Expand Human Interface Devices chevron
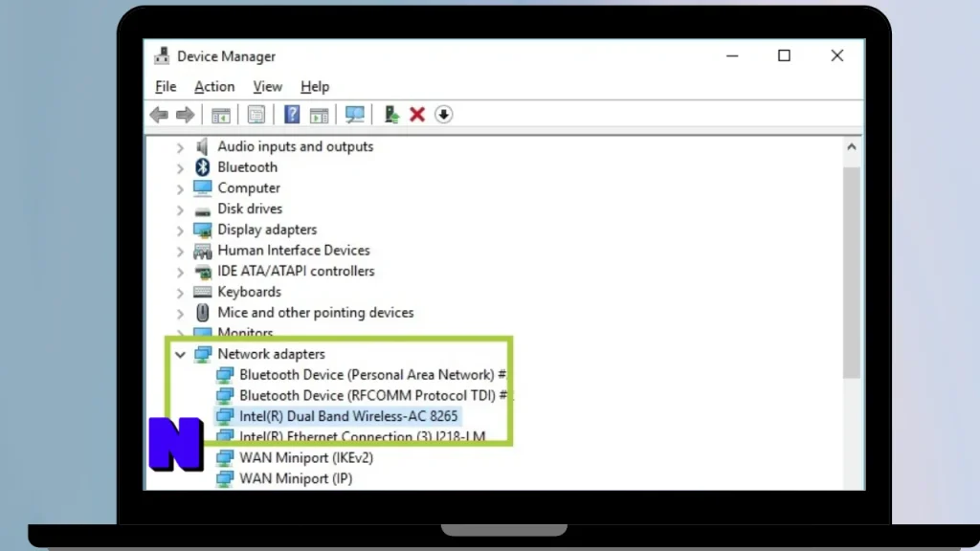 [180, 252]
